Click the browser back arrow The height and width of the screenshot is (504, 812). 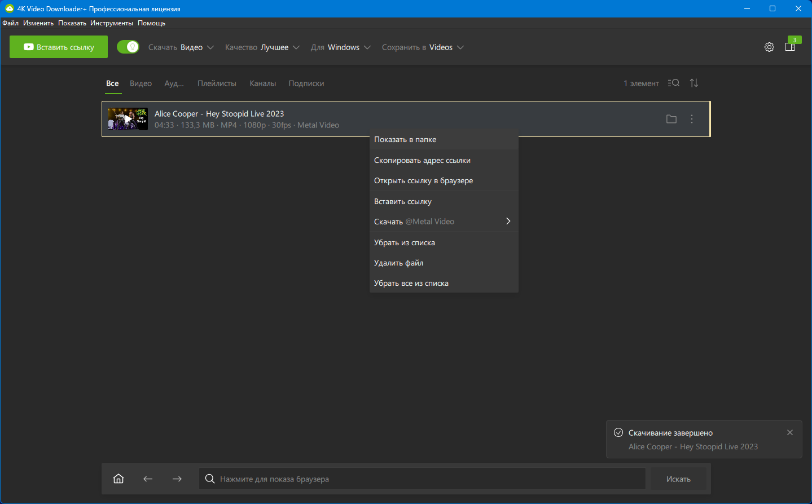148,479
